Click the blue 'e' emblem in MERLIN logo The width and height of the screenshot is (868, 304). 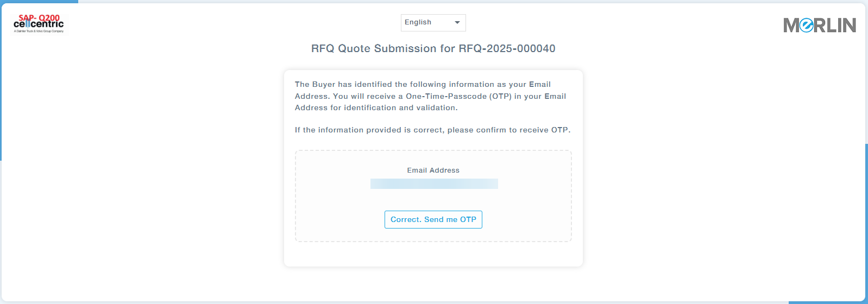pos(807,26)
